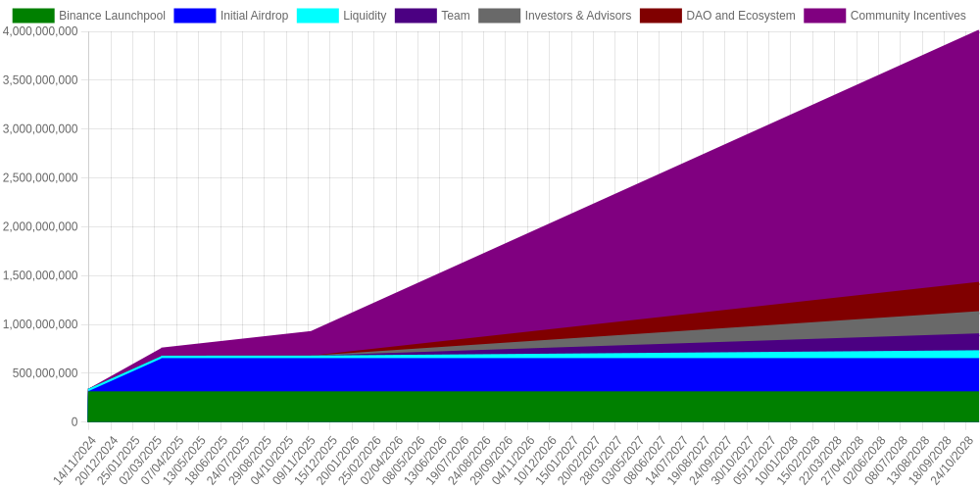This screenshot has width=980, height=490.
Task: Click the 0 y-axis label
Action: tap(74, 421)
